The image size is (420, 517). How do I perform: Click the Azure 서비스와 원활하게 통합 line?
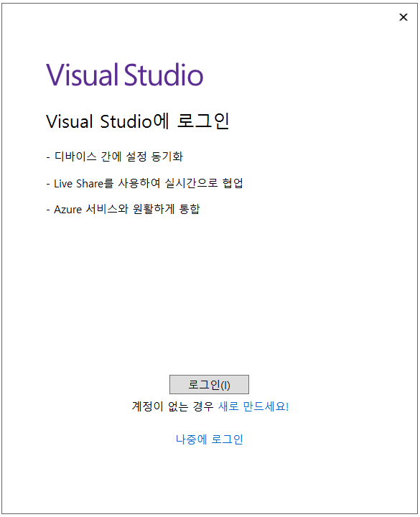[123, 209]
